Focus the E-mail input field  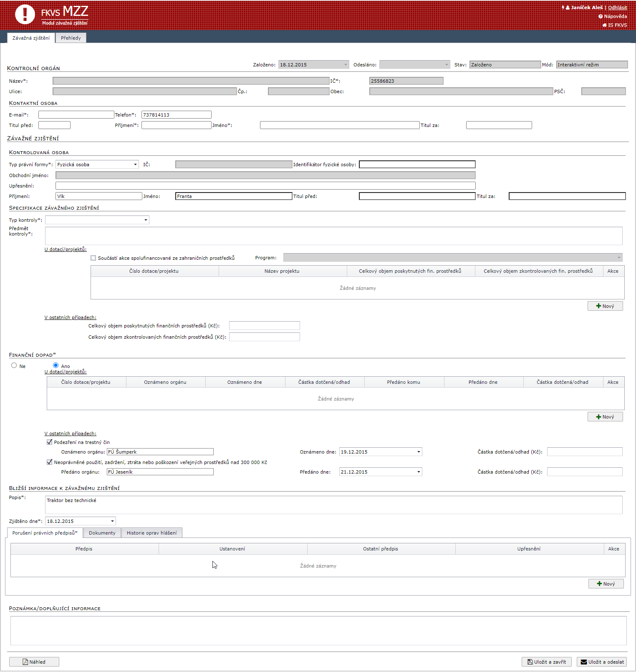tap(76, 115)
